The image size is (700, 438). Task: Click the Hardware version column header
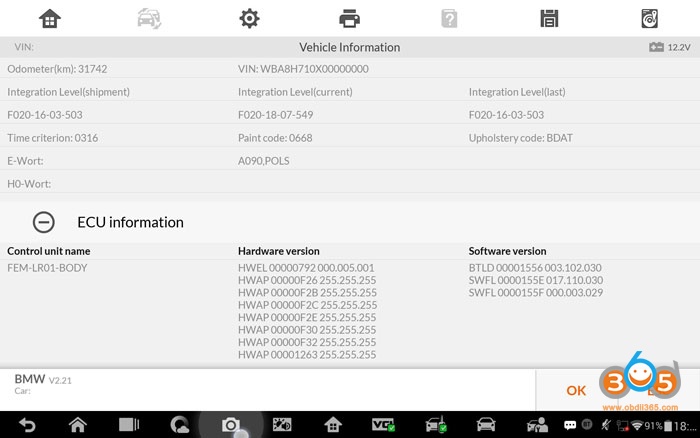(x=279, y=251)
